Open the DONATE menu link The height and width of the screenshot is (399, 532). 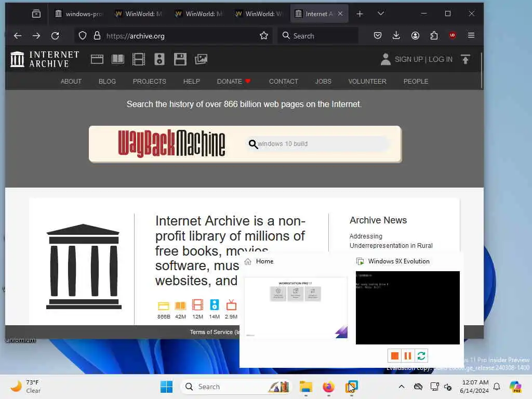pos(233,82)
